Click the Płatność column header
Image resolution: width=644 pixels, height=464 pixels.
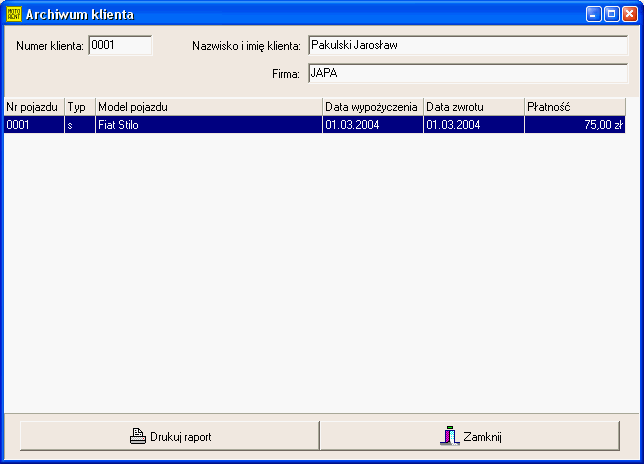point(574,106)
